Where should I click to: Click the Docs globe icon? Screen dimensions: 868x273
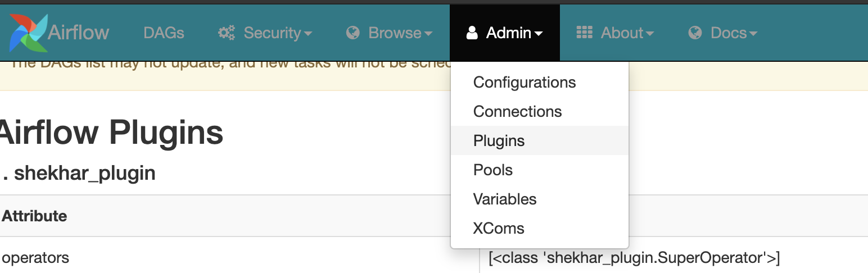[x=695, y=33]
